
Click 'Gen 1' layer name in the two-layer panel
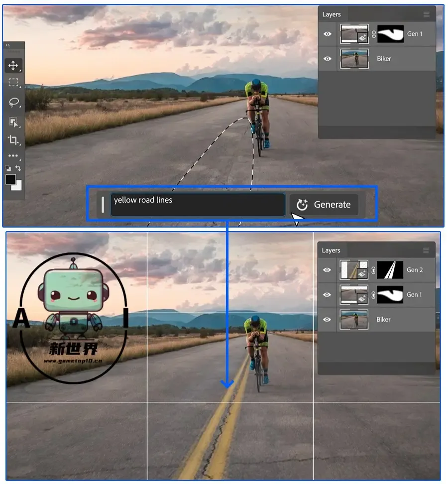[x=414, y=34]
